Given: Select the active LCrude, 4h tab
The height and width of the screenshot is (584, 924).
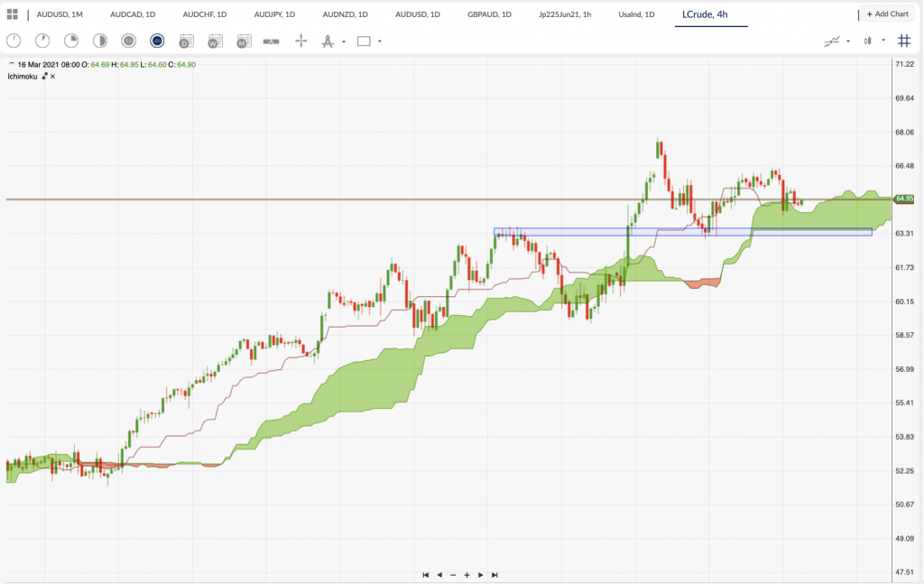Looking at the screenshot, I should coord(705,14).
